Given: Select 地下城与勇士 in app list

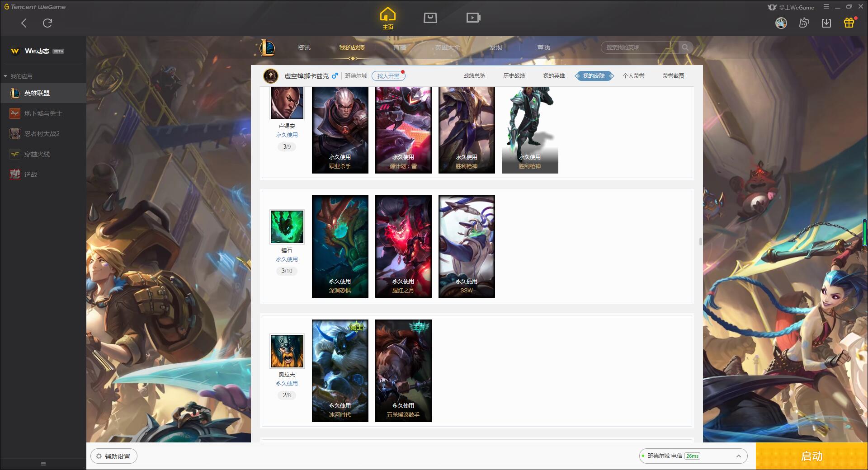Looking at the screenshot, I should click(x=43, y=113).
